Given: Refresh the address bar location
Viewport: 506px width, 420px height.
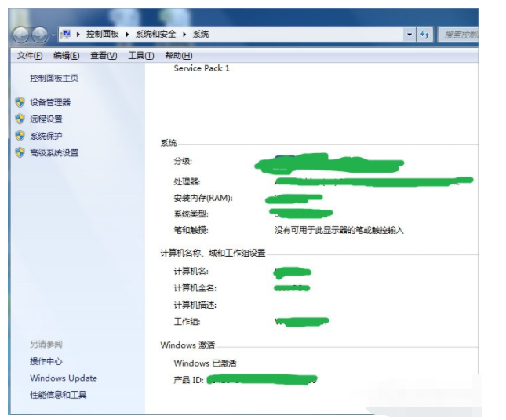Looking at the screenshot, I should (424, 35).
